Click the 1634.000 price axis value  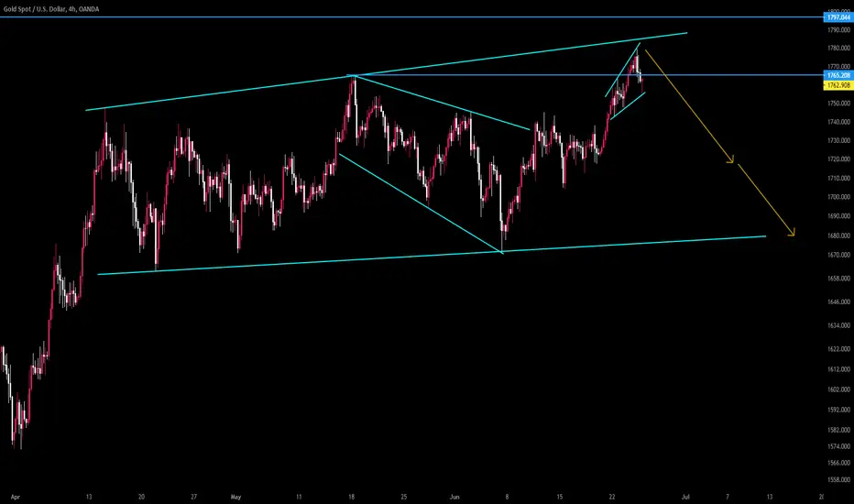click(x=838, y=326)
